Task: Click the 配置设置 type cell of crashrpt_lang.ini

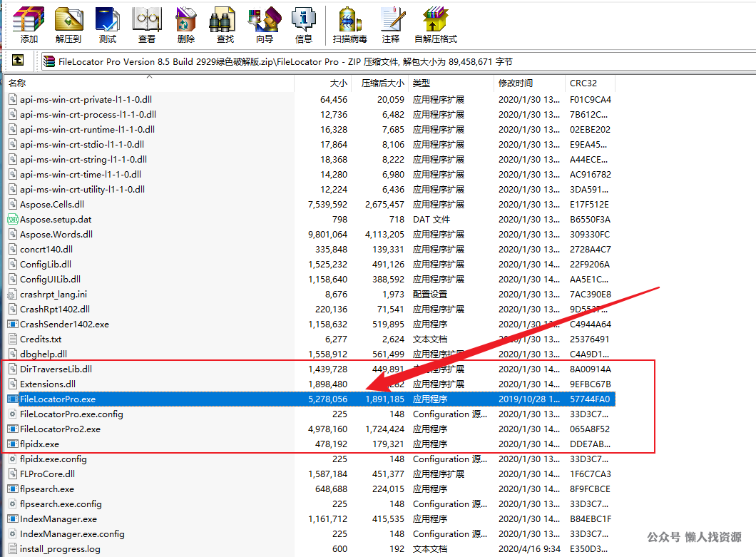Action: (430, 294)
